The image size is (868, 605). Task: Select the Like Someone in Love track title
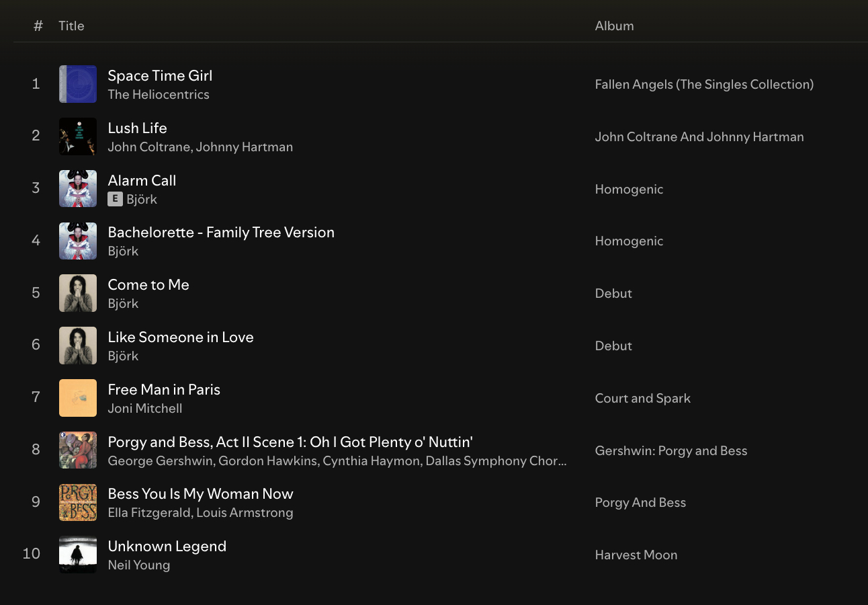point(181,337)
